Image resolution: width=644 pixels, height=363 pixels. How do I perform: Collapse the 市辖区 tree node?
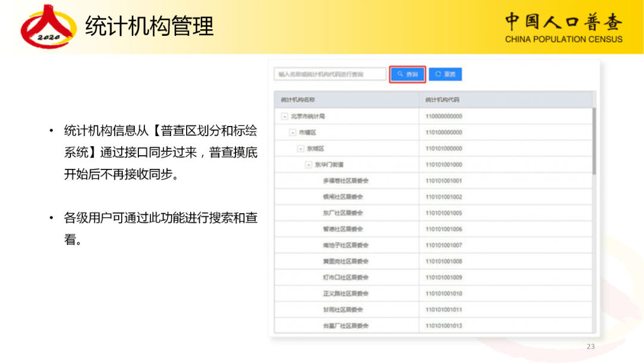point(292,131)
